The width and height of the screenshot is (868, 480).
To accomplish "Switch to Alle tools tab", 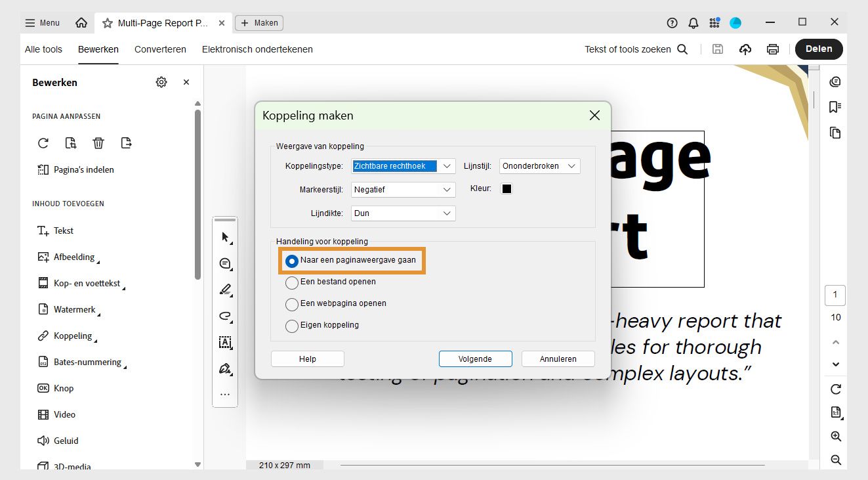I will [43, 49].
